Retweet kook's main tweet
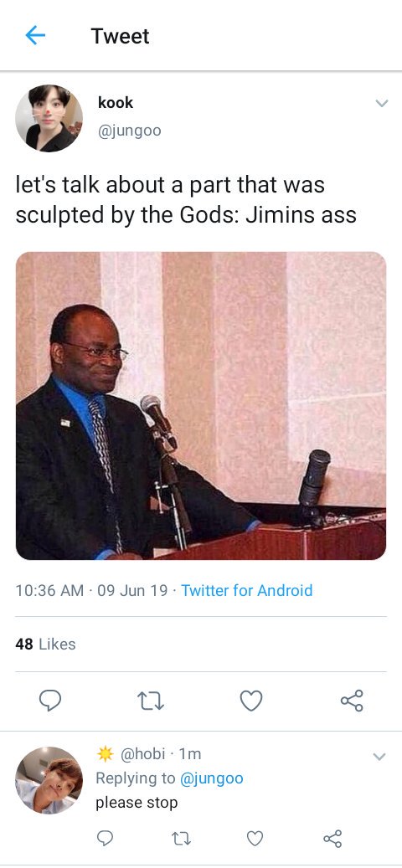The height and width of the screenshot is (868, 402). click(x=151, y=701)
